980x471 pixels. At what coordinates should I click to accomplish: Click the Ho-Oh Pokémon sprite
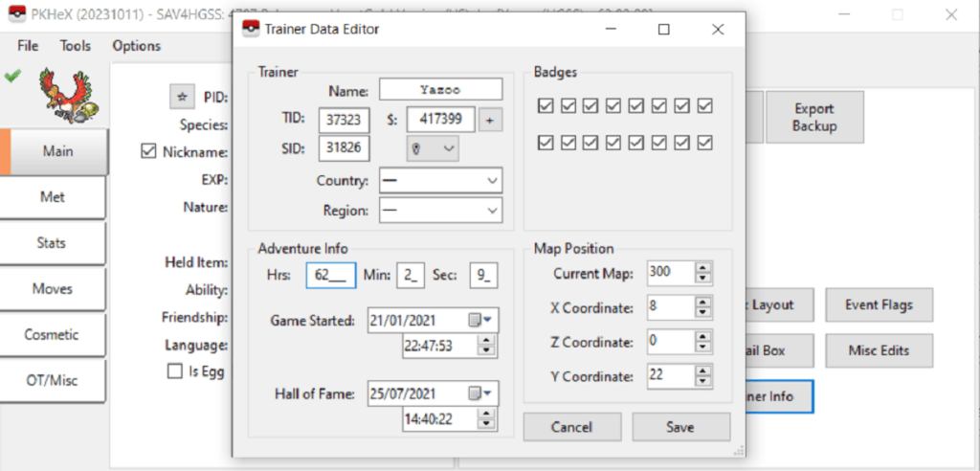pyautogui.click(x=60, y=96)
